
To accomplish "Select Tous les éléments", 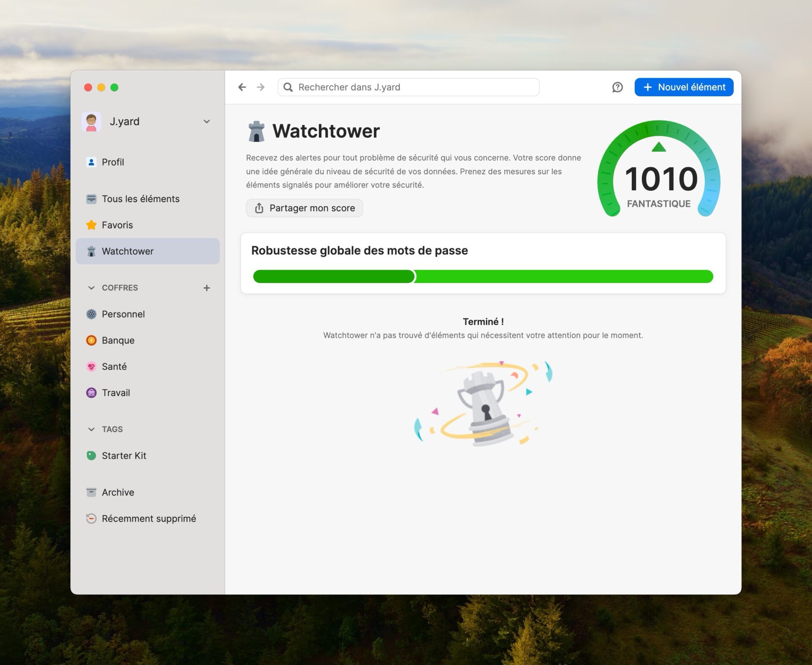I will click(x=148, y=199).
